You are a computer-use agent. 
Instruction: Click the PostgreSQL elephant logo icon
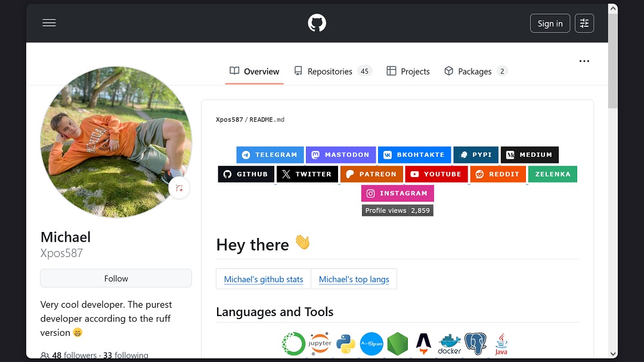click(x=476, y=344)
